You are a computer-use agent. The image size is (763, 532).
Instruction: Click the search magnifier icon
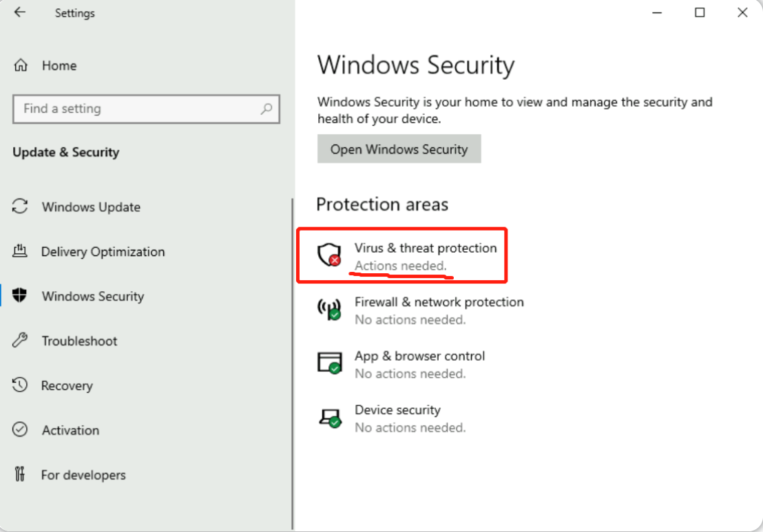(x=266, y=109)
